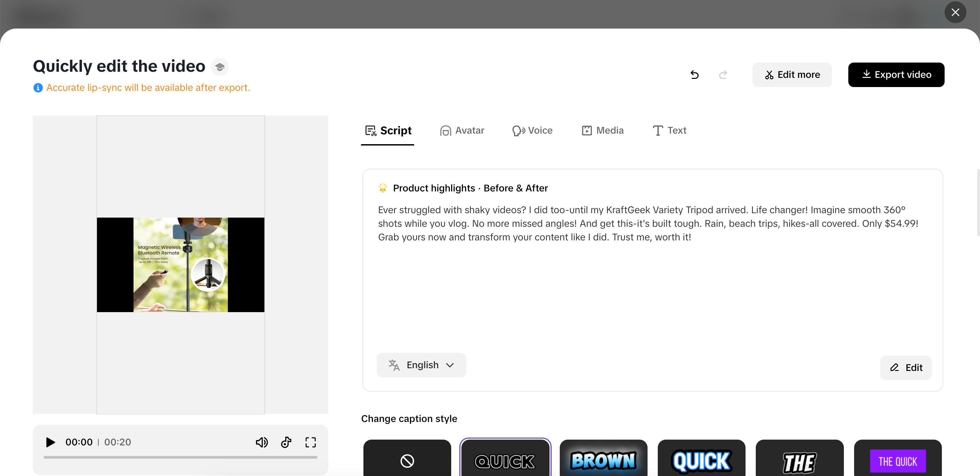
Task: Undo the last change
Action: pyautogui.click(x=694, y=74)
